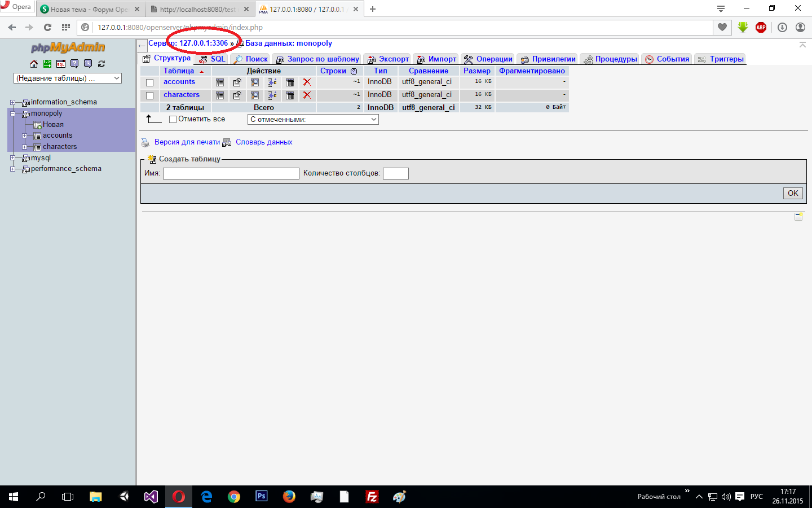The height and width of the screenshot is (508, 812).
Task: Click the phpMyAdmin home icon
Action: coord(34,64)
